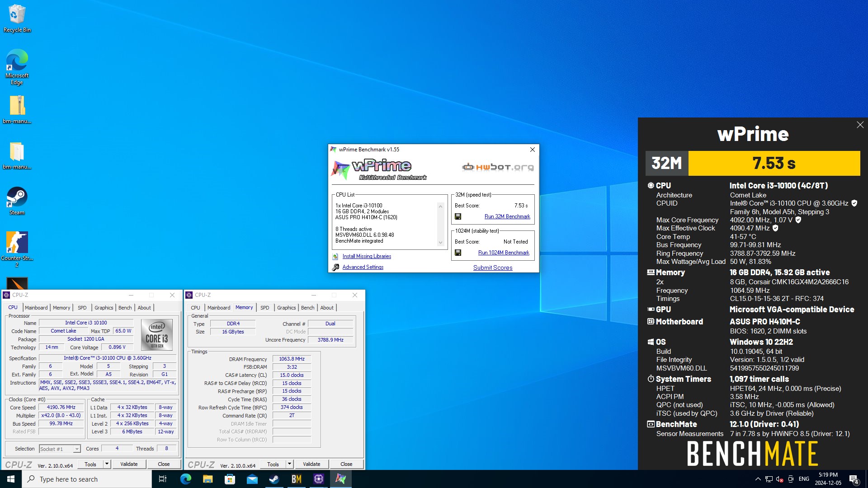This screenshot has height=488, width=868.
Task: Click the Core Speed value 4190.76 MHz
Action: click(61, 408)
